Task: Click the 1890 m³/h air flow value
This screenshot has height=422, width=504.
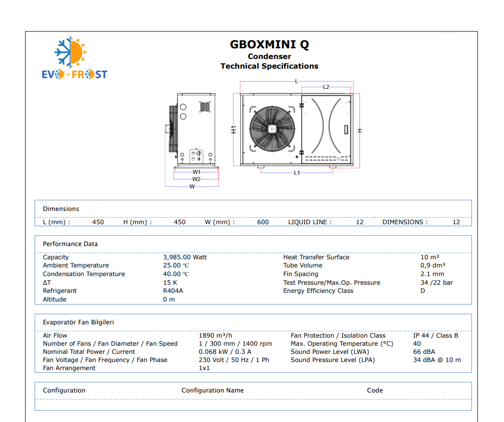Action: pyautogui.click(x=215, y=336)
